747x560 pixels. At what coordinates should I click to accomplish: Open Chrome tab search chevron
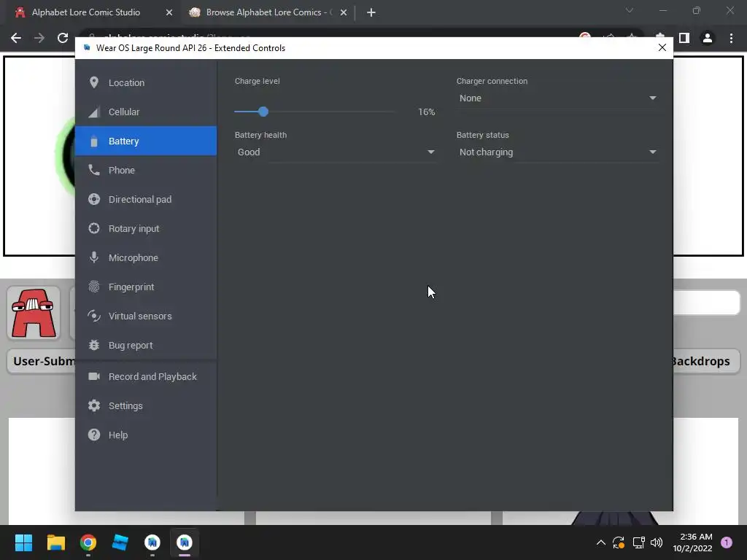pos(630,10)
